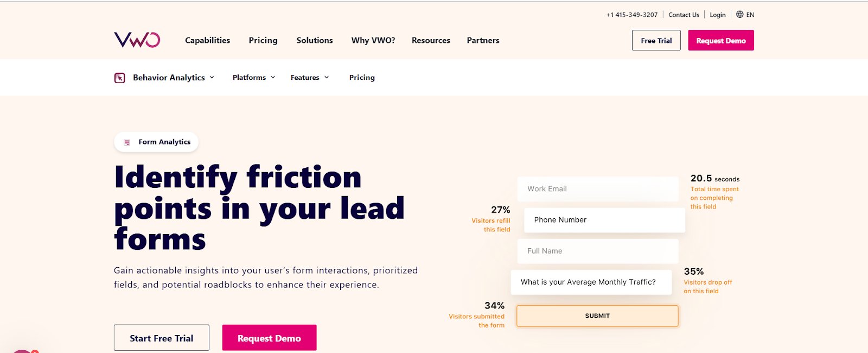Click the Login link
This screenshot has height=353, width=868.
click(717, 15)
